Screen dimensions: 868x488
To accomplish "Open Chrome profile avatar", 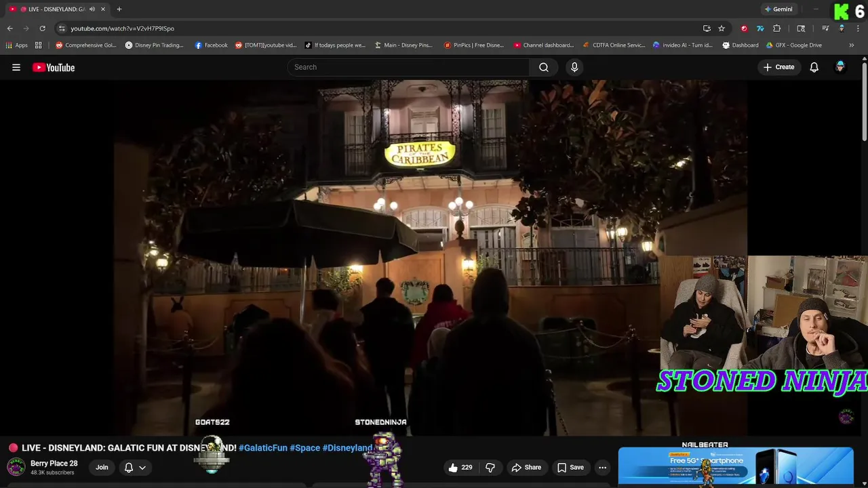I will point(842,28).
